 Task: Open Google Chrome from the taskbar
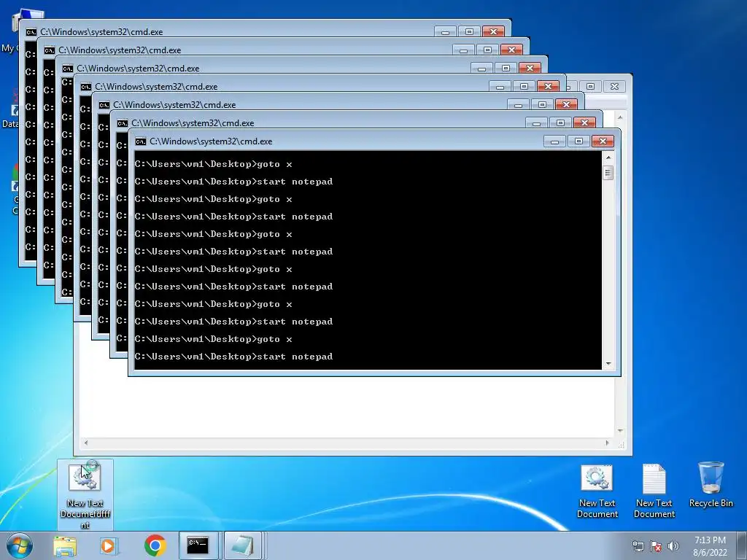click(x=155, y=545)
